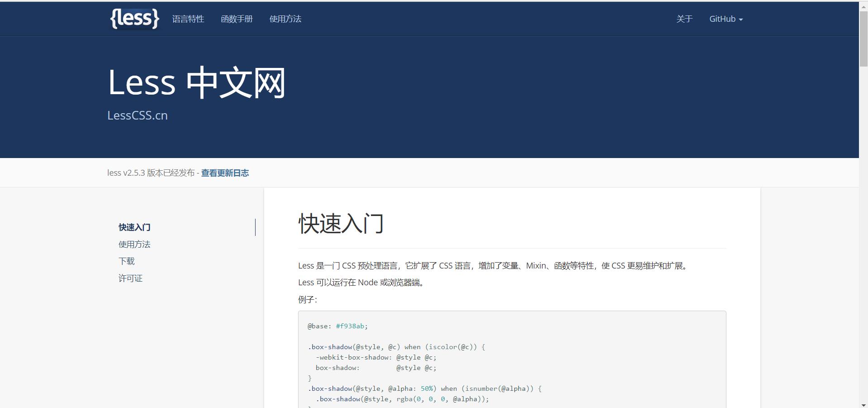This screenshot has width=868, height=408.
Task: Jump to 许可证 section in sidebar
Action: point(130,278)
